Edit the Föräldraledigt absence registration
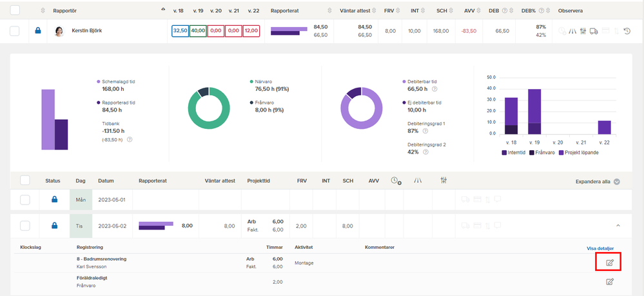The width and height of the screenshot is (644, 296). pos(610,282)
